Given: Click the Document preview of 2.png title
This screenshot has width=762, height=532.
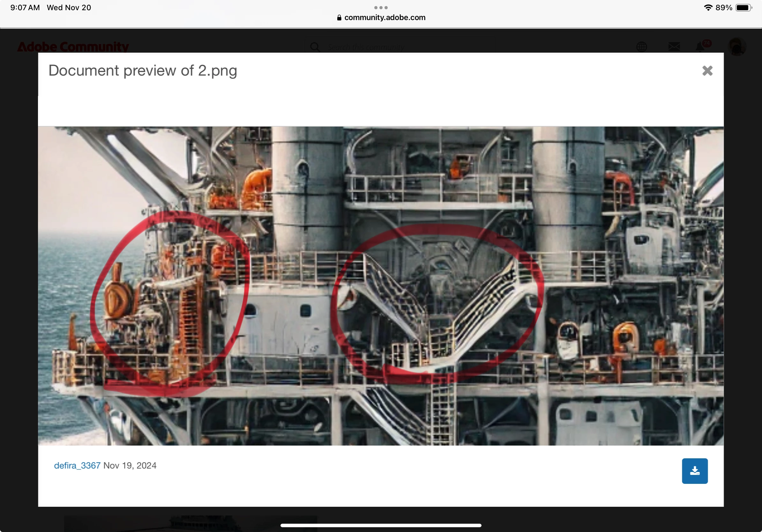Looking at the screenshot, I should pyautogui.click(x=143, y=70).
